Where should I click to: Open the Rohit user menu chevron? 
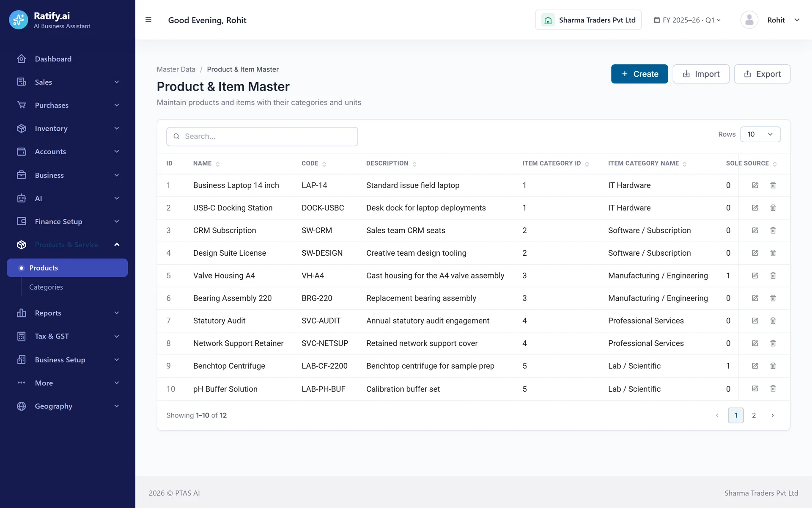click(797, 20)
